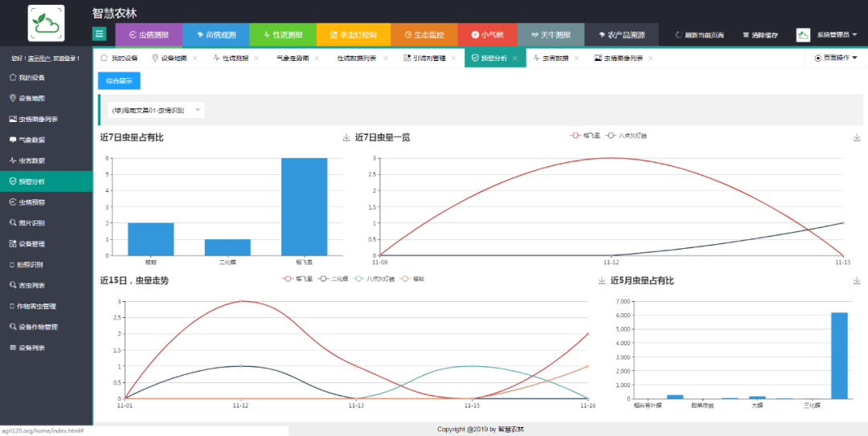Open 设备管理 in the left sidebar
Image resolution: width=868 pixels, height=436 pixels.
[46, 243]
